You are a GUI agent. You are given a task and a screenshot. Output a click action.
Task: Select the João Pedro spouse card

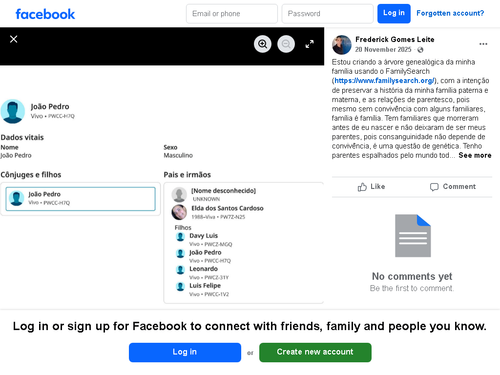pos(80,199)
